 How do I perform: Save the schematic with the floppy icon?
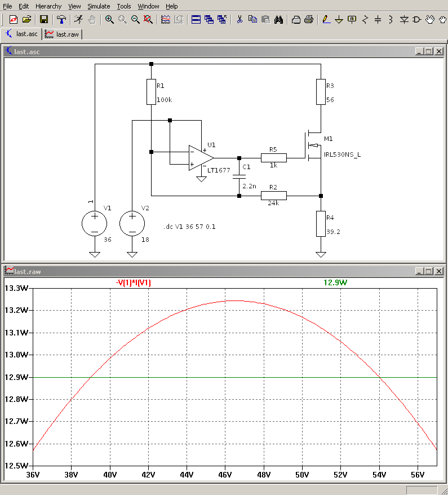tap(44, 20)
